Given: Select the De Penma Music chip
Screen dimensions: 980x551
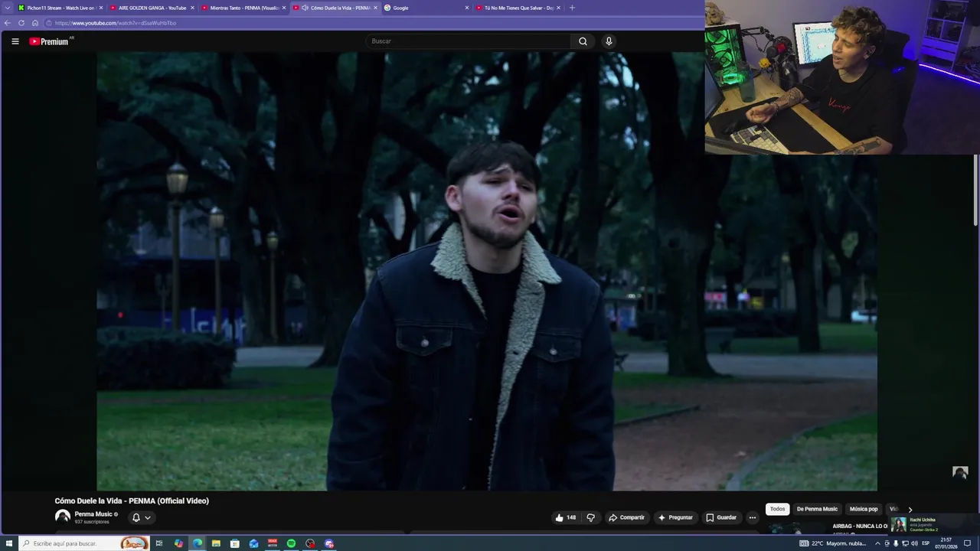Looking at the screenshot, I should (817, 509).
